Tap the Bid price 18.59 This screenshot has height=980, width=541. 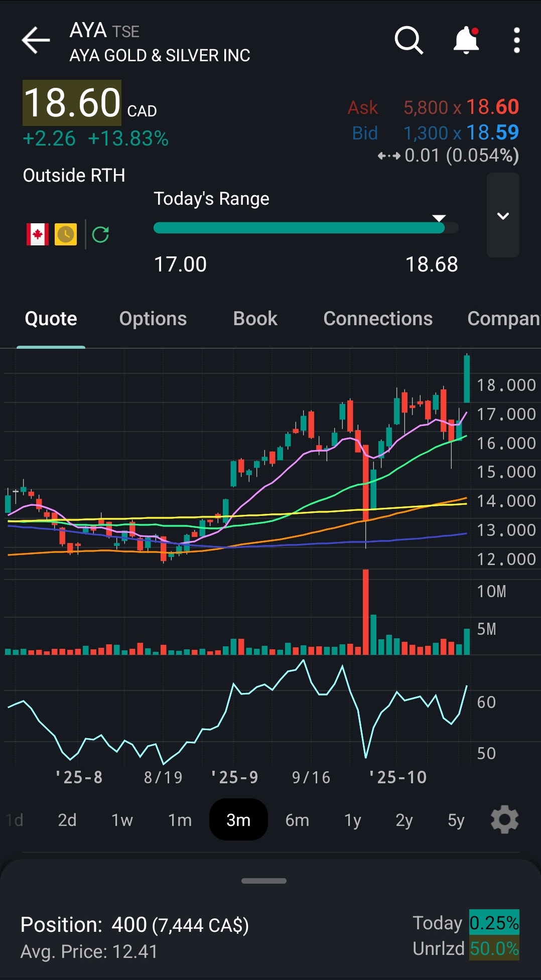pyautogui.click(x=492, y=132)
